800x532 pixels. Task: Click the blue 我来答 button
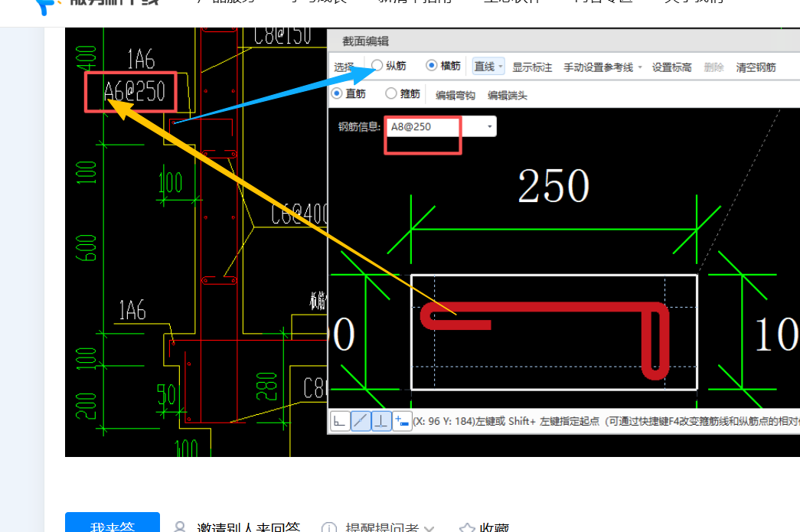(x=113, y=522)
